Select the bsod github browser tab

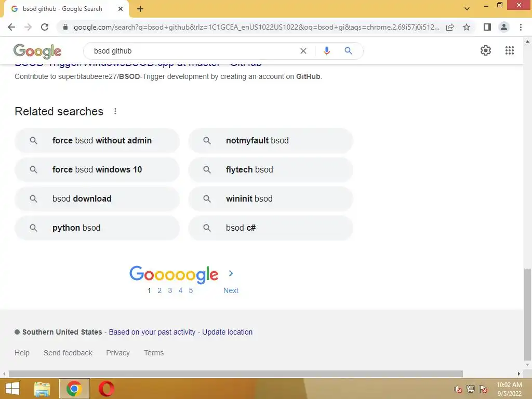click(66, 9)
